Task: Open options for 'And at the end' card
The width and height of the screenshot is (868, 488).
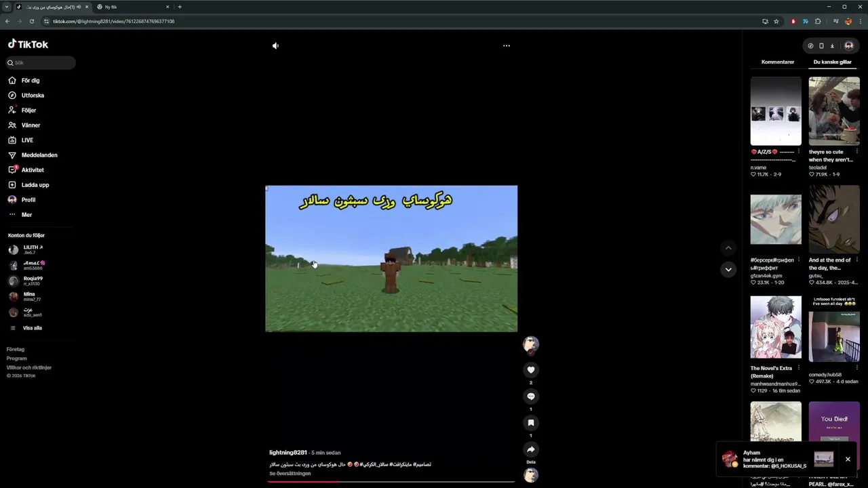Action: click(x=857, y=260)
